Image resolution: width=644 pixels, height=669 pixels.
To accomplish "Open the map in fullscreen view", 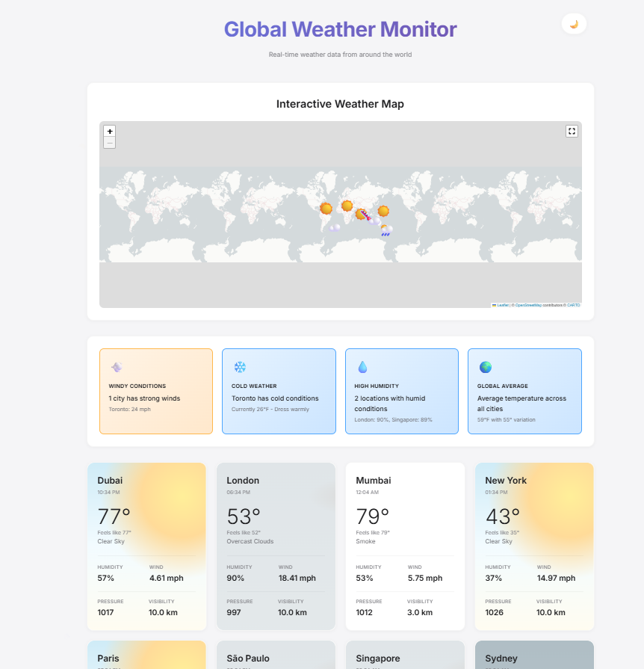I will tap(572, 131).
